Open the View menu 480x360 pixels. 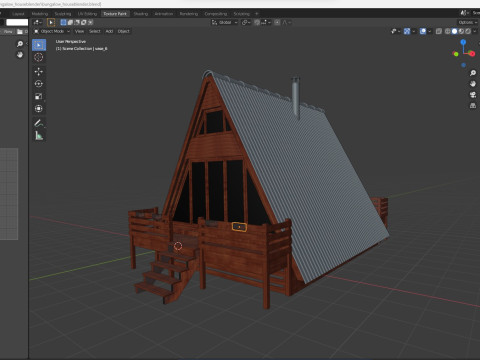(x=79, y=31)
